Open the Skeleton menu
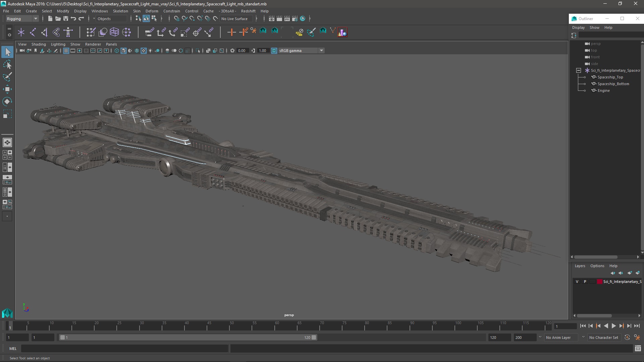Screen dimensions: 644x362 coord(120,11)
